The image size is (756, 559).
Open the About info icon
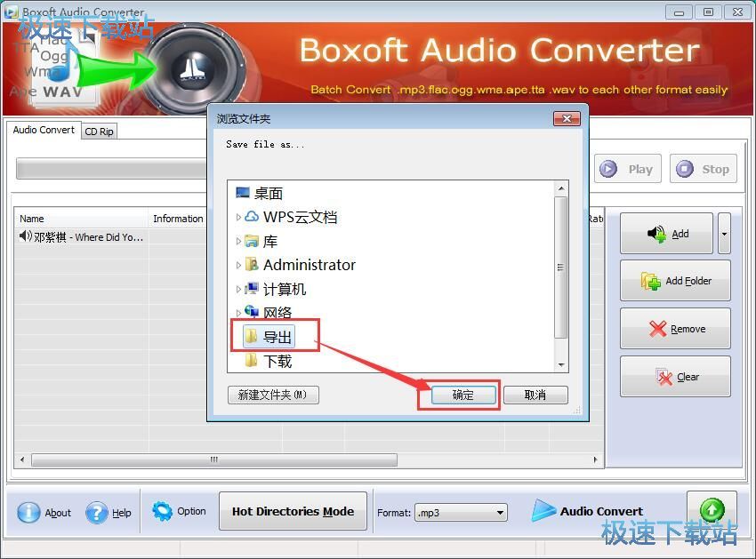pos(28,512)
